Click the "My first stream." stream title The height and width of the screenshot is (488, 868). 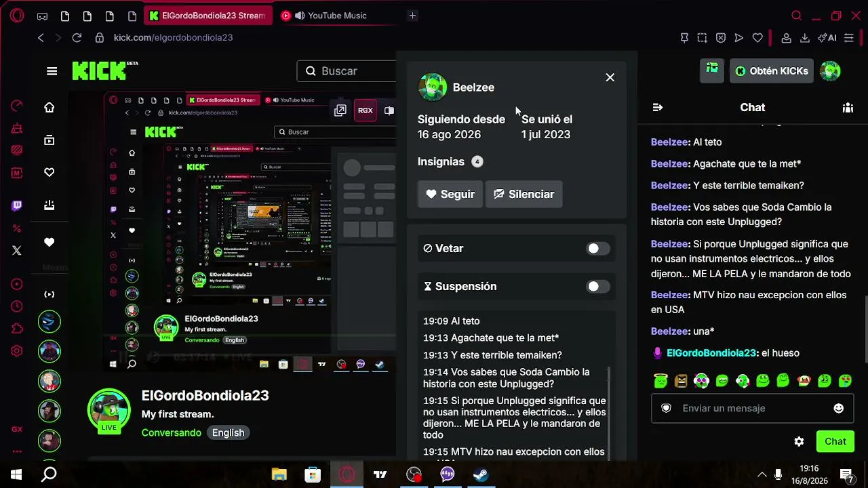(x=178, y=414)
